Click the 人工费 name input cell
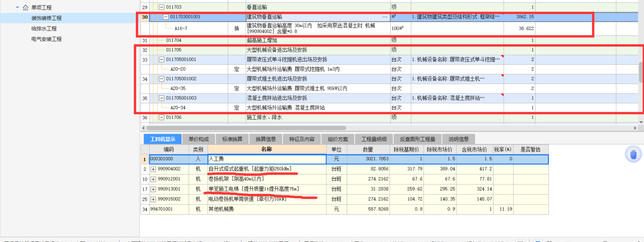644x242 pixels. click(x=267, y=159)
